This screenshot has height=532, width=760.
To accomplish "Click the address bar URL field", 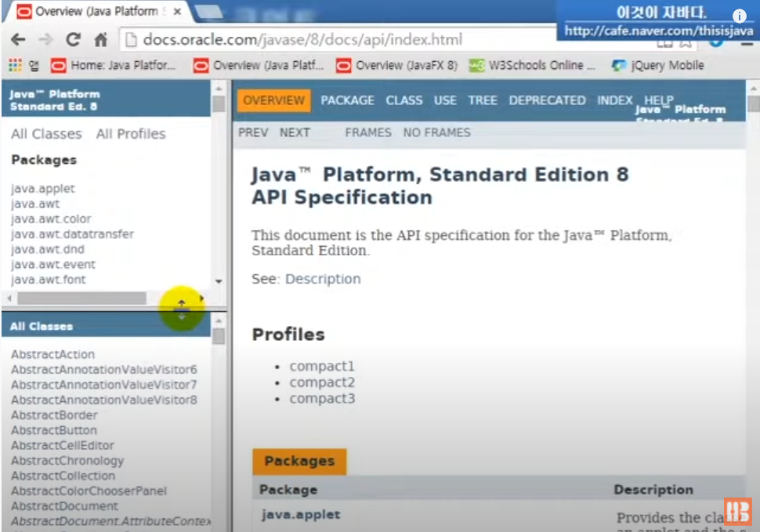I will click(x=339, y=40).
